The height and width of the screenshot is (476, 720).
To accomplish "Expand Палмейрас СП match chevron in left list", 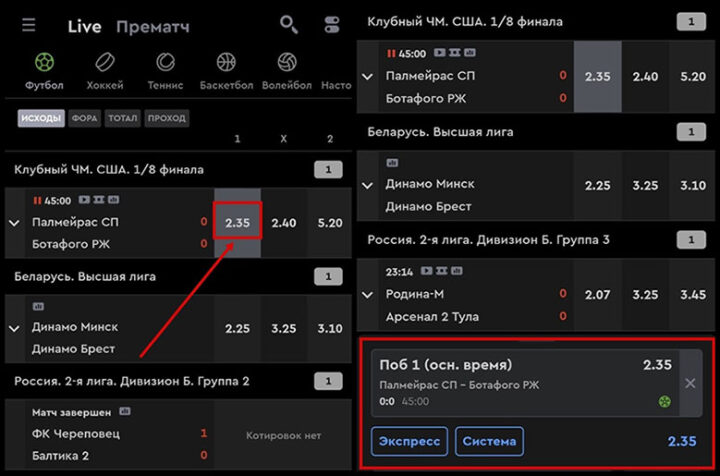I will pyautogui.click(x=14, y=223).
